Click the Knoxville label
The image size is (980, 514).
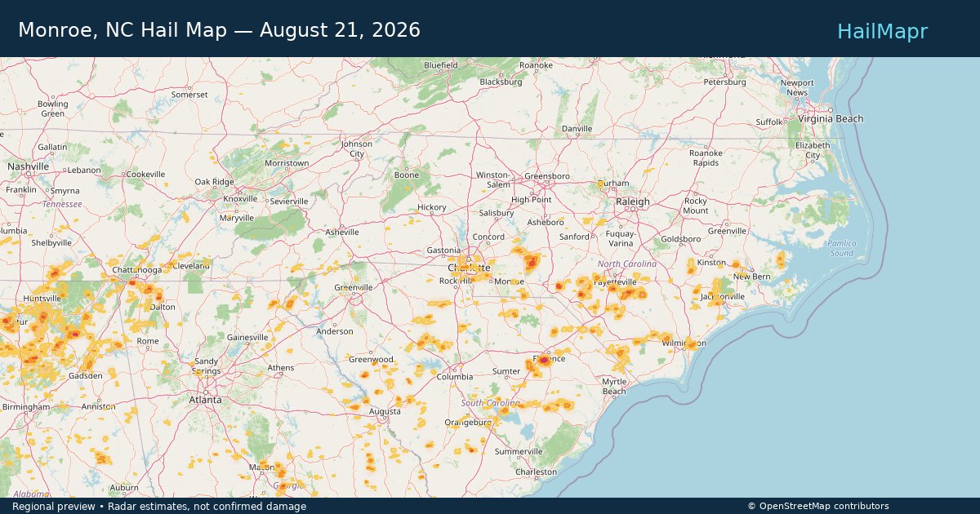coord(240,199)
